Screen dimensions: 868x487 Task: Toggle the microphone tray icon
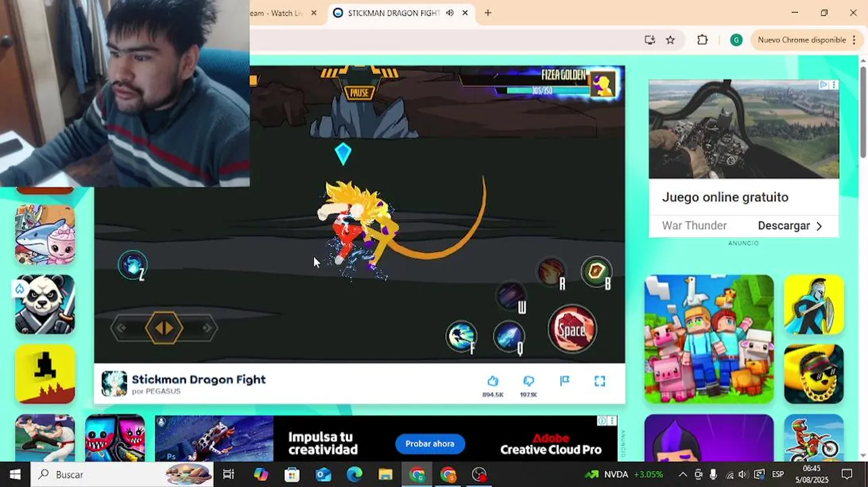tap(713, 474)
